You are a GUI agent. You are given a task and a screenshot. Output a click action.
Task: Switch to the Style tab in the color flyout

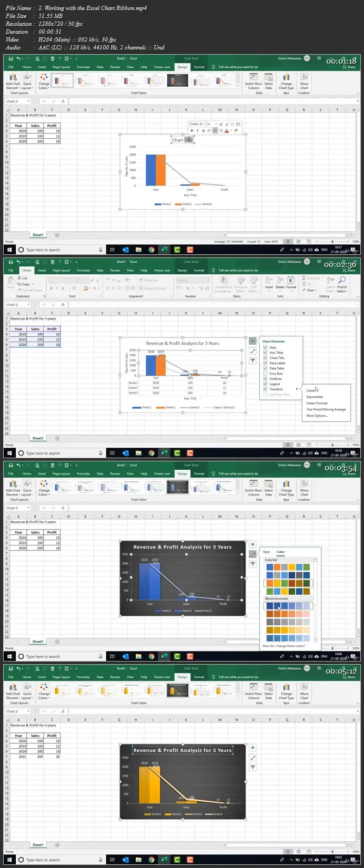(x=266, y=552)
